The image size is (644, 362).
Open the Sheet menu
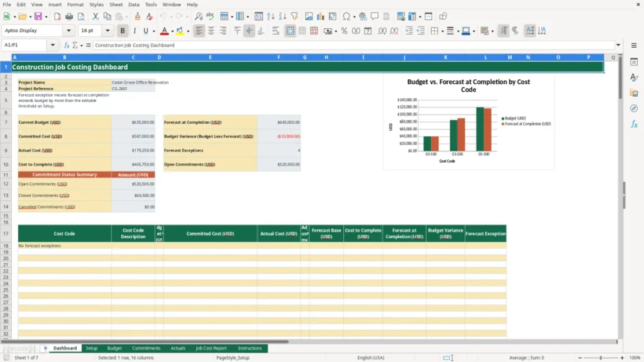coord(116,4)
